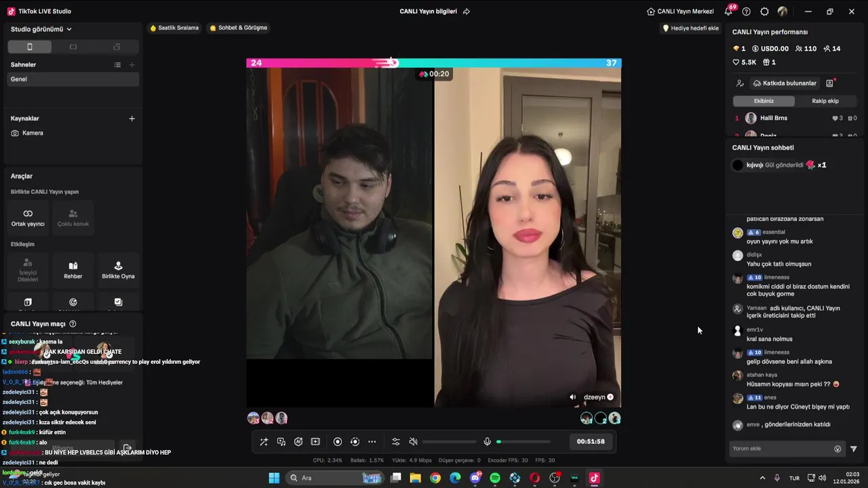Image resolution: width=868 pixels, height=488 pixels.
Task: Show hidden system tray icons
Action: 762,478
